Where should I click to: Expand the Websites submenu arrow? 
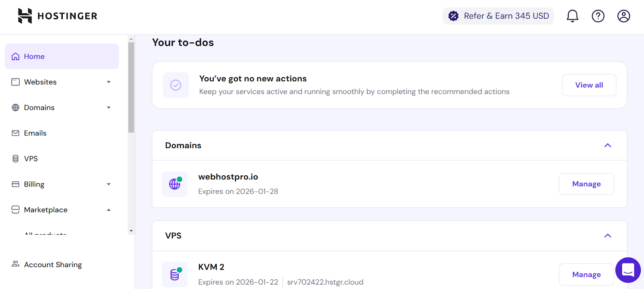click(x=109, y=82)
